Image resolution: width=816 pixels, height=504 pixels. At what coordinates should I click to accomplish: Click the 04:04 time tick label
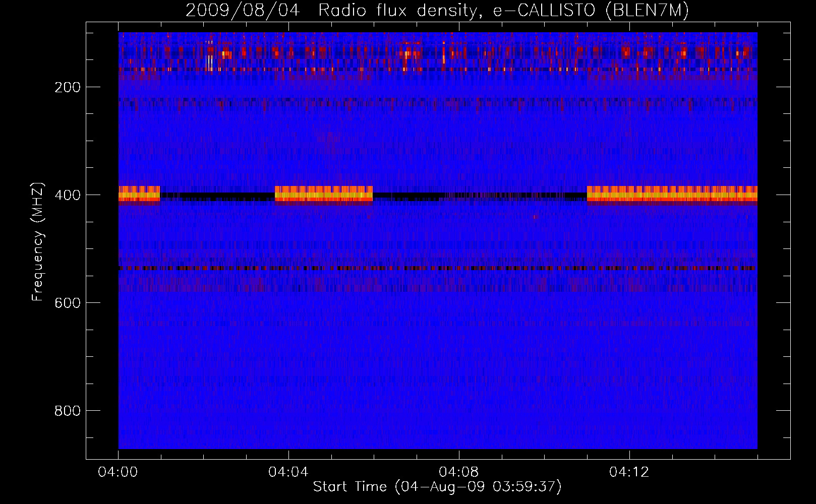tap(288, 472)
